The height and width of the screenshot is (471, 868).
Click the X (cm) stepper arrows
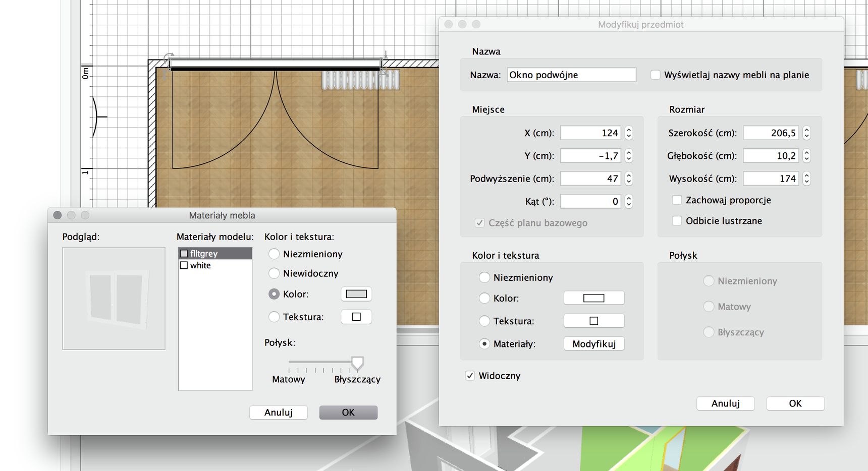coord(629,133)
